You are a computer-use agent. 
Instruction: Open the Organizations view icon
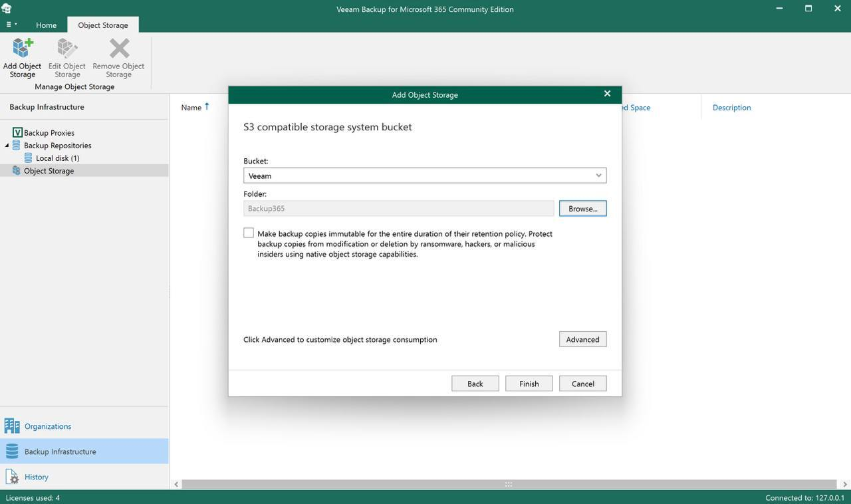pos(12,426)
